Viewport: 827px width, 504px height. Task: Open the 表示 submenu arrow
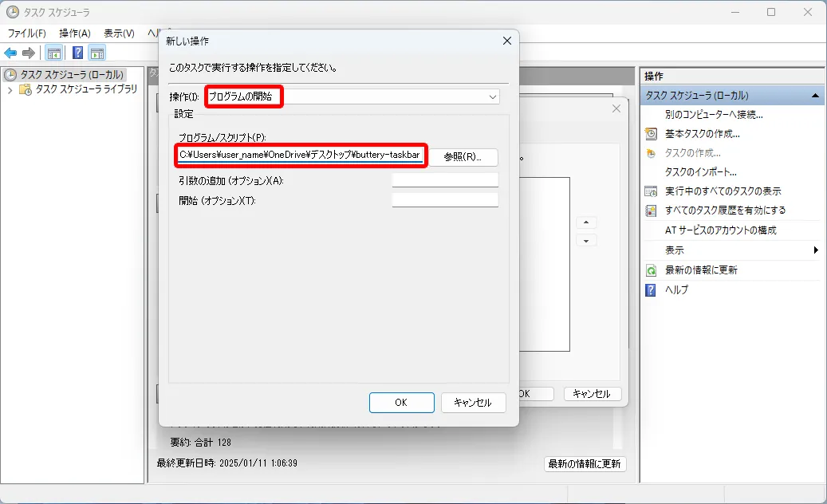point(817,250)
